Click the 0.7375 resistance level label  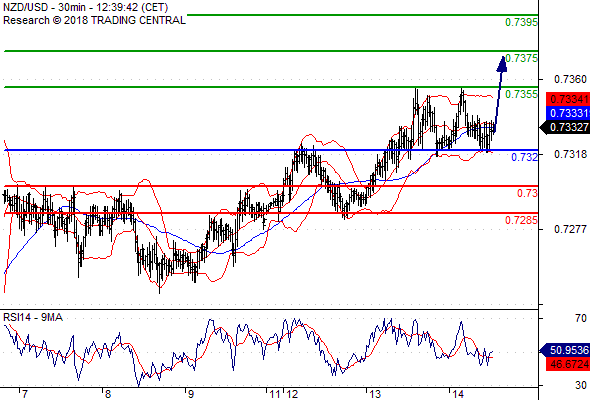pos(521,58)
